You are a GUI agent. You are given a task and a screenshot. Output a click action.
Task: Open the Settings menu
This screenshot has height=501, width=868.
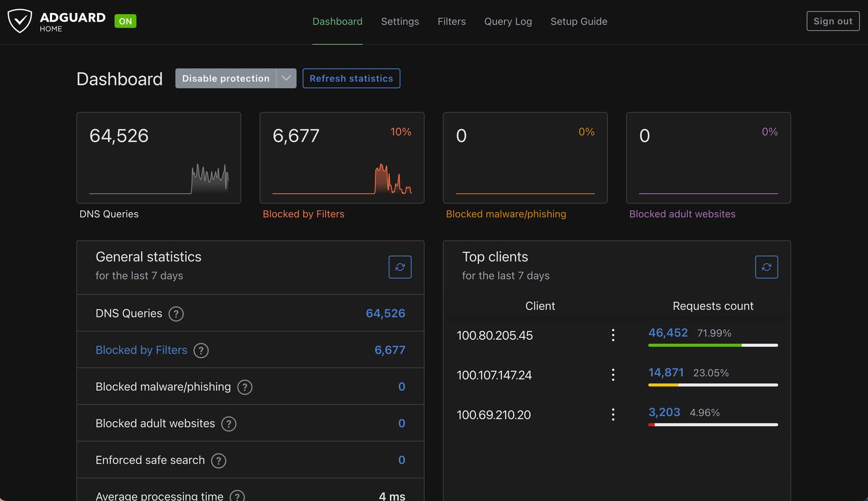[400, 22]
